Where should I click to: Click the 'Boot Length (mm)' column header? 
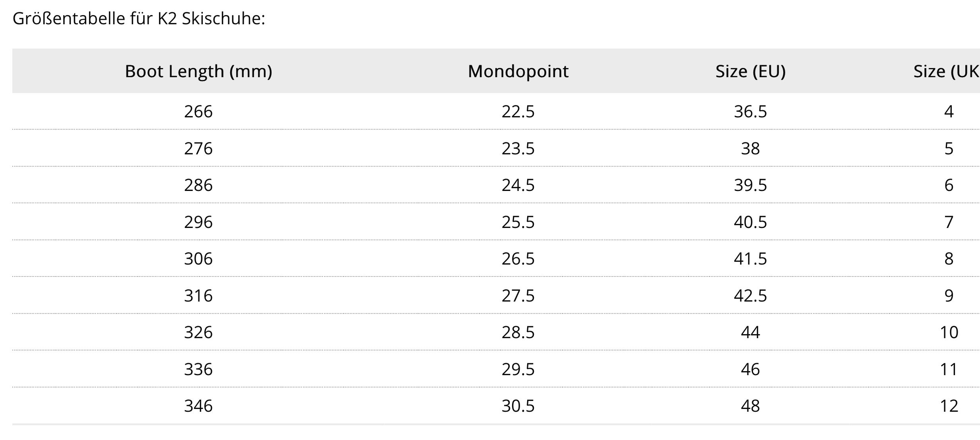(198, 72)
